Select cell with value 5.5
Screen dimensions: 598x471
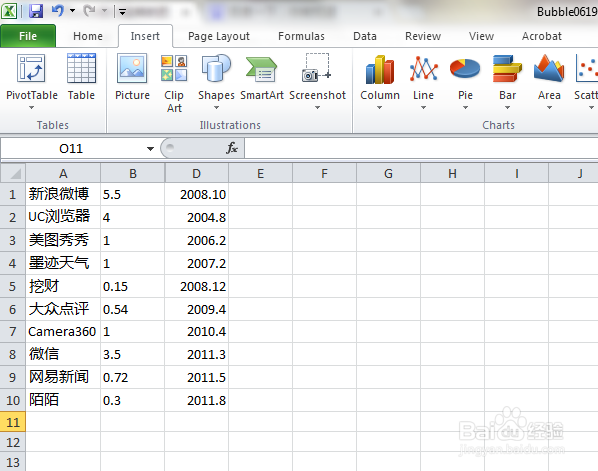tap(133, 195)
